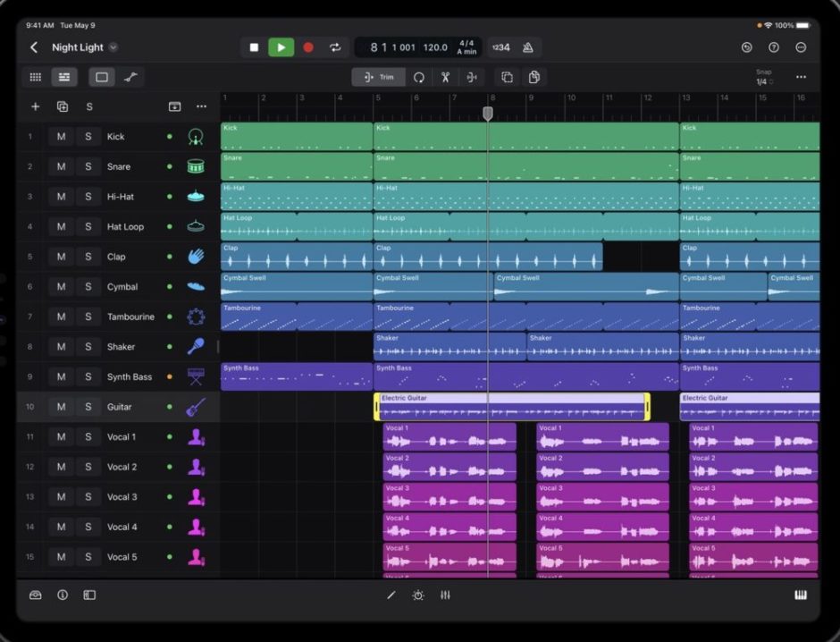840x642 pixels.
Task: Click the duplicate track icon above track headers
Action: coord(62,106)
